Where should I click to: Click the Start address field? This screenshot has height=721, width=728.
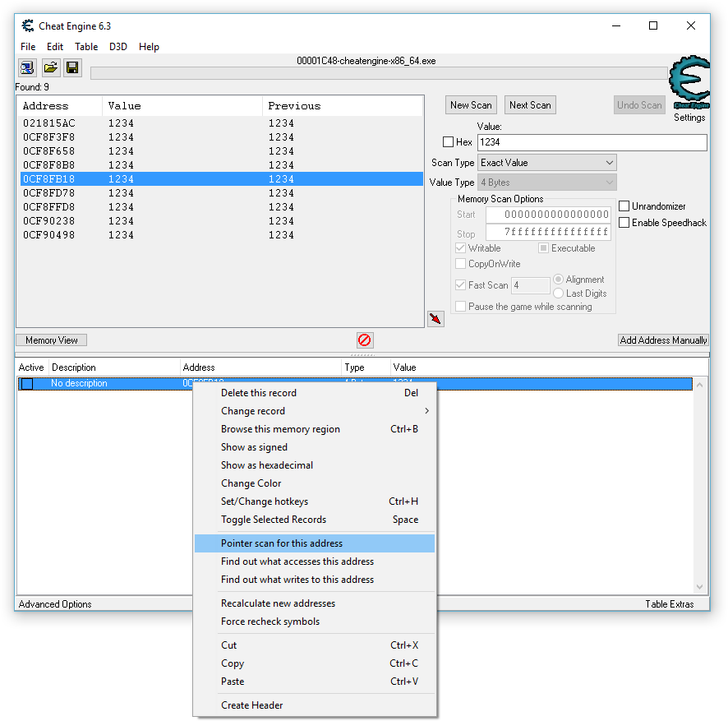548,215
